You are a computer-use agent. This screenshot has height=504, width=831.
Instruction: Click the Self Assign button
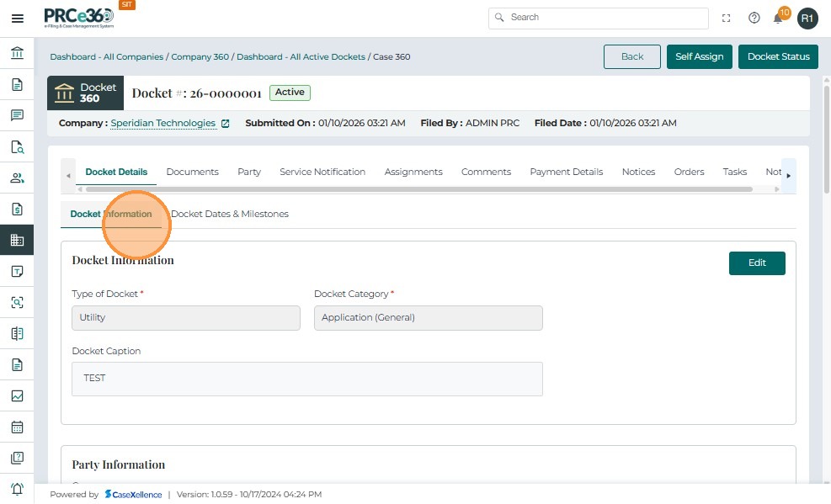tap(699, 56)
